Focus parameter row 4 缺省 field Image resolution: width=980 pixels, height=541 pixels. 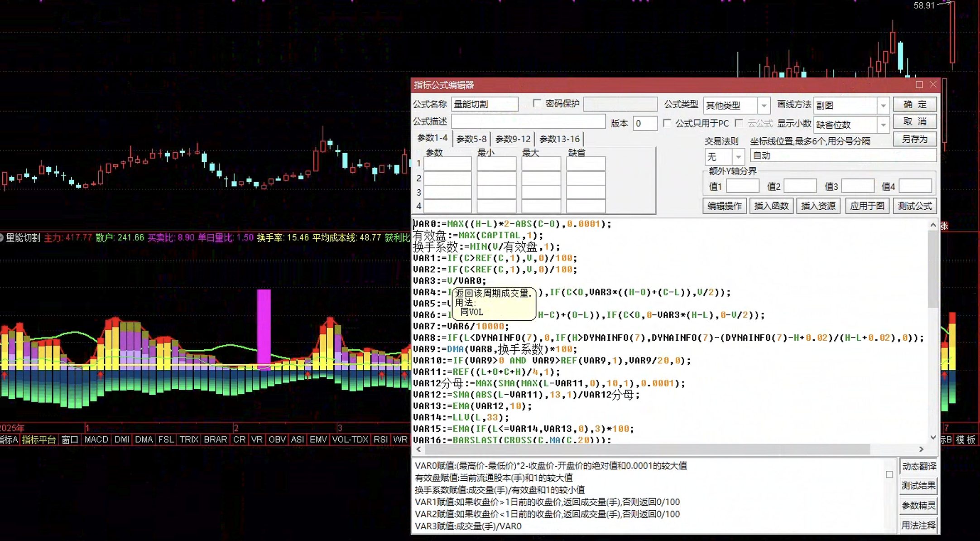586,206
